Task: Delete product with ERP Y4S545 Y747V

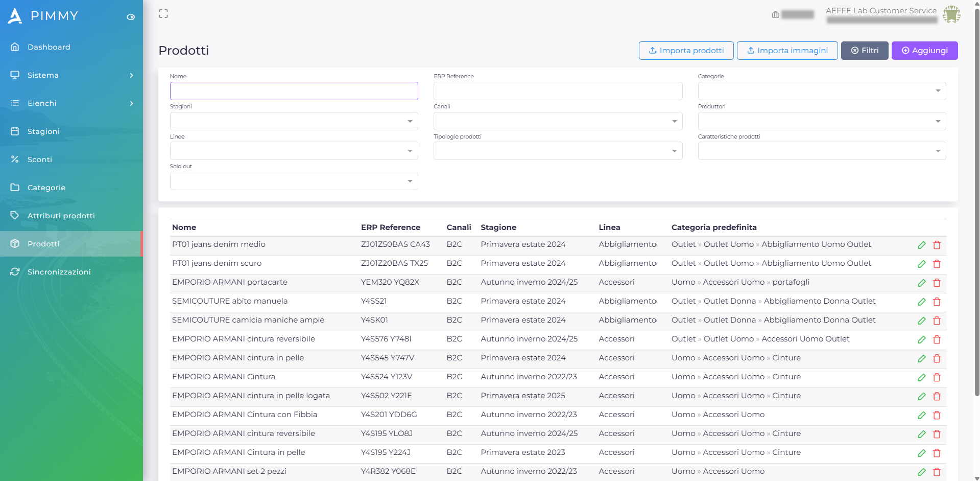Action: [937, 359]
